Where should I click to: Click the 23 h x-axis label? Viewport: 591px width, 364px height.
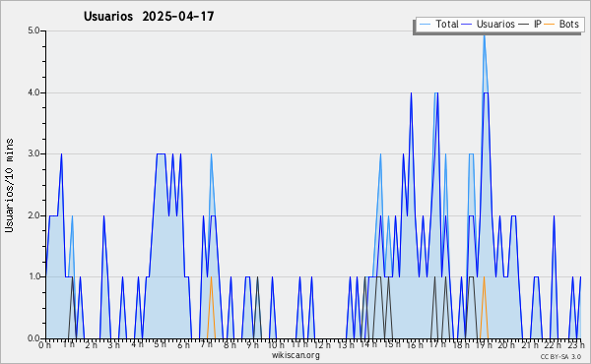tap(576, 344)
